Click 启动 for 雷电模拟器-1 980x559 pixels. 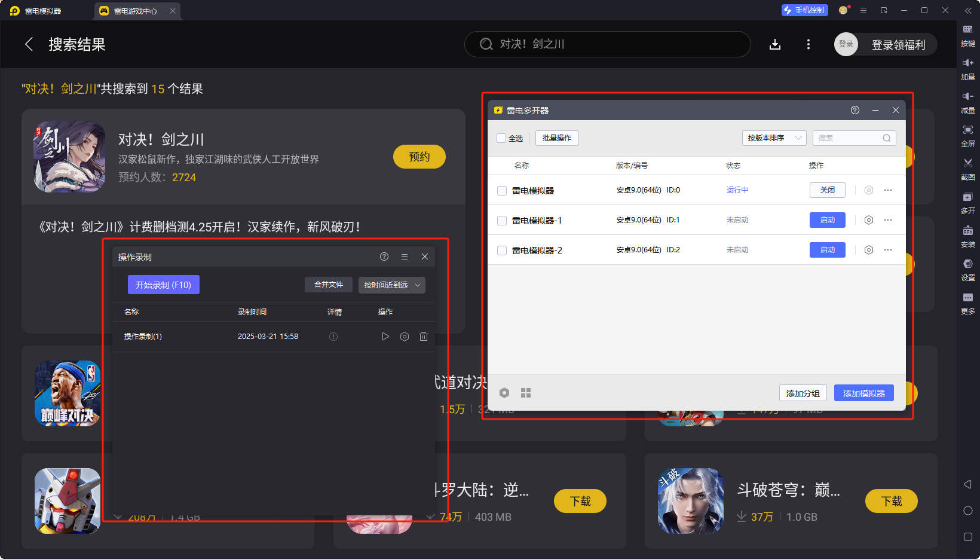(828, 220)
